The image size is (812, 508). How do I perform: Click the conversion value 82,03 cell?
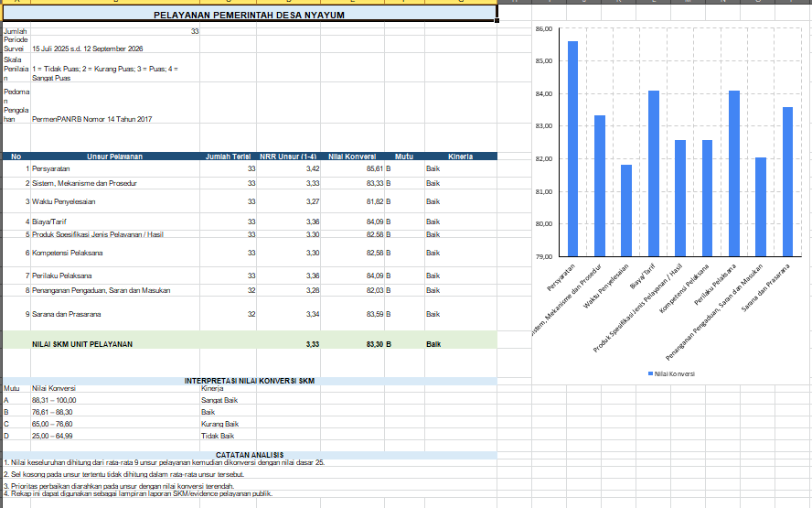click(352, 290)
